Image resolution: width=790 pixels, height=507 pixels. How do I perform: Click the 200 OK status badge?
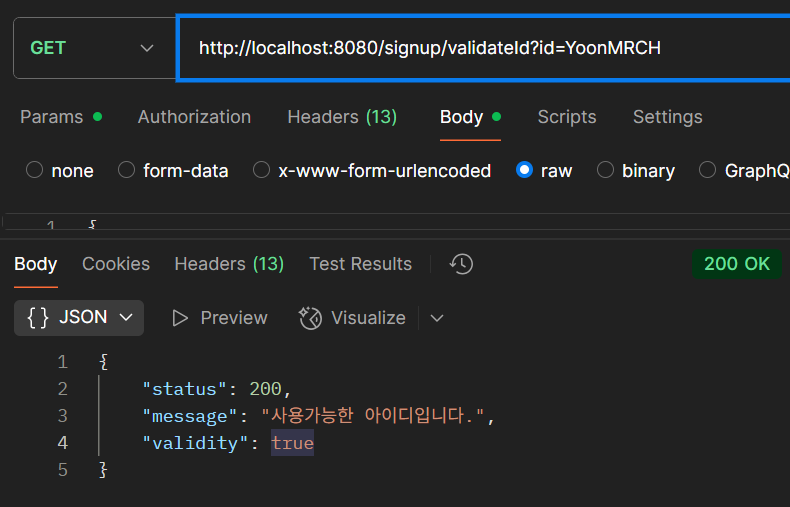tap(737, 264)
